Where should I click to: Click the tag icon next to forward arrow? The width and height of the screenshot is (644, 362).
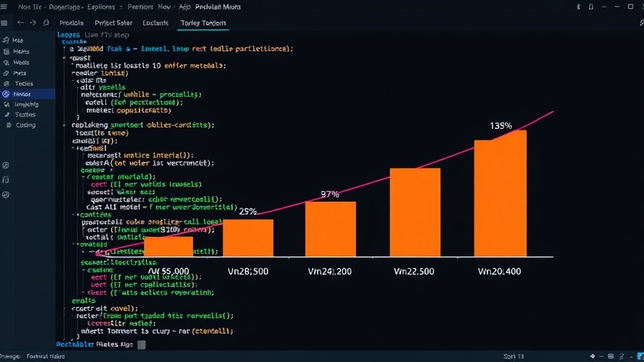[x=46, y=23]
